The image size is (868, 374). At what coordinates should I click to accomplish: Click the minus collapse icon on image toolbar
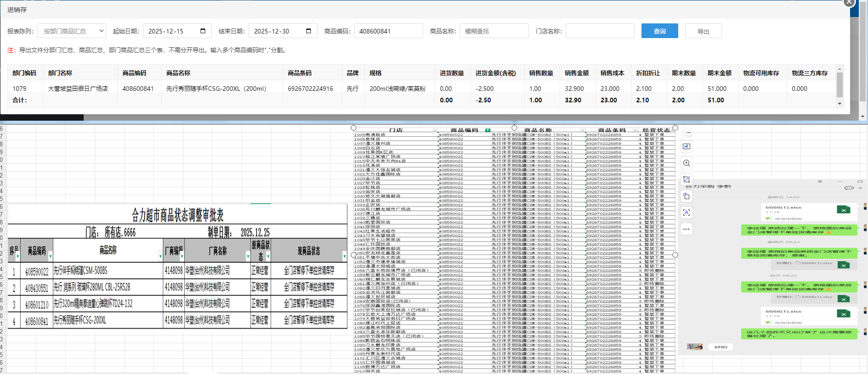689,133
